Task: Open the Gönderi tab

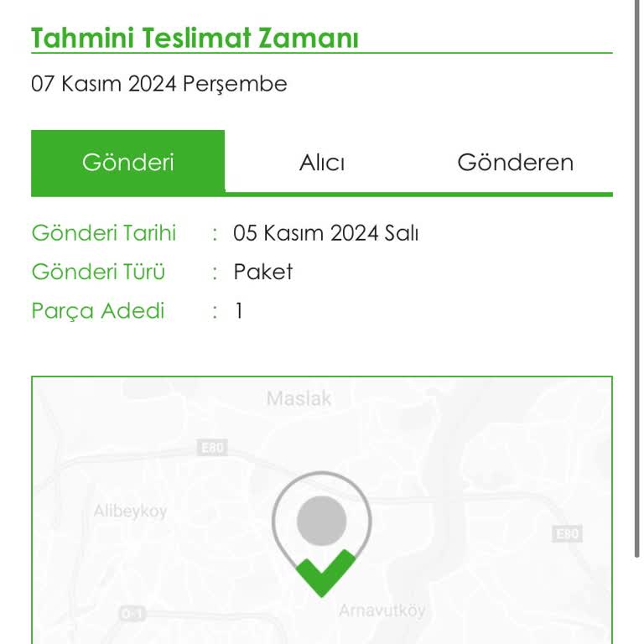Action: pyautogui.click(x=127, y=162)
